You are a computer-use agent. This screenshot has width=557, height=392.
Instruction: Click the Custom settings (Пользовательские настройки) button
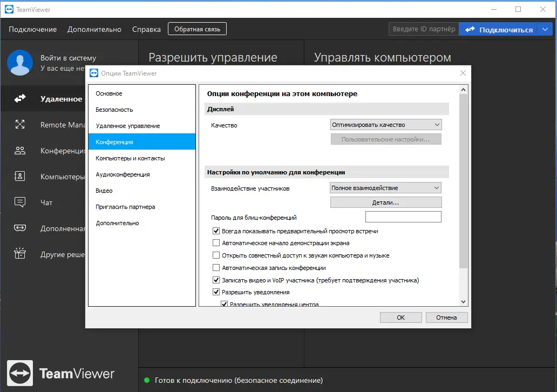click(386, 139)
